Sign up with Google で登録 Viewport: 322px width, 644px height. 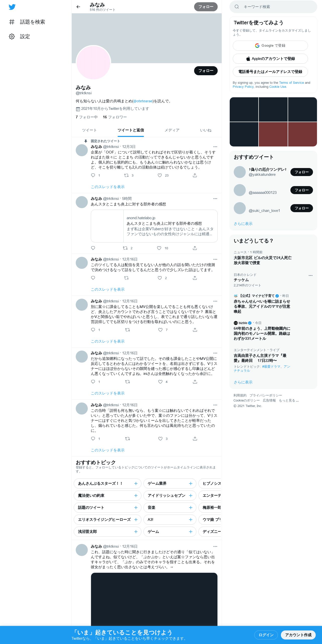coord(270,46)
